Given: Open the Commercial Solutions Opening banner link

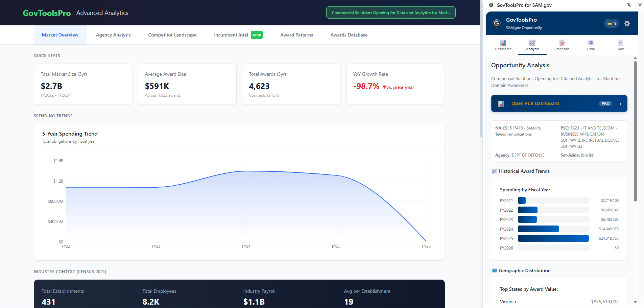Looking at the screenshot, I should point(390,13).
